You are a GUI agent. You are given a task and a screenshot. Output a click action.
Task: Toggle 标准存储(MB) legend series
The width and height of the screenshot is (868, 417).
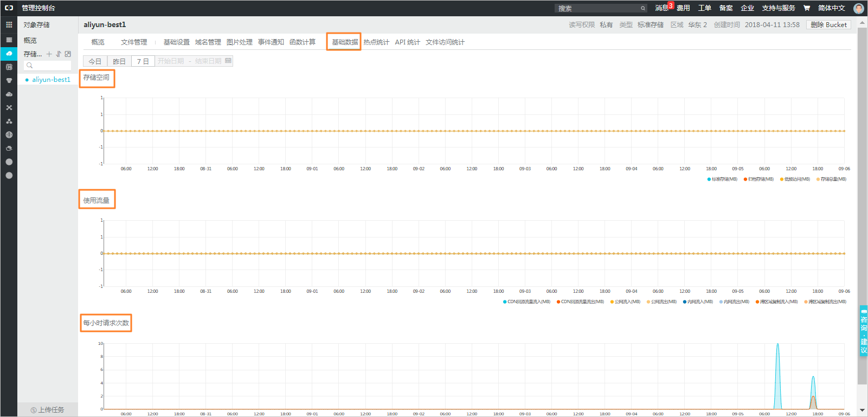click(x=722, y=179)
